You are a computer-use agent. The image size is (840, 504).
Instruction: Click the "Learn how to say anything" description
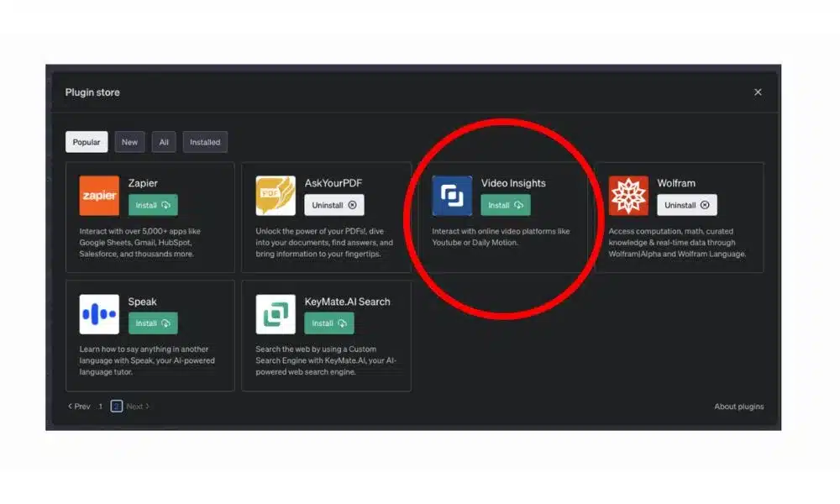tap(147, 360)
